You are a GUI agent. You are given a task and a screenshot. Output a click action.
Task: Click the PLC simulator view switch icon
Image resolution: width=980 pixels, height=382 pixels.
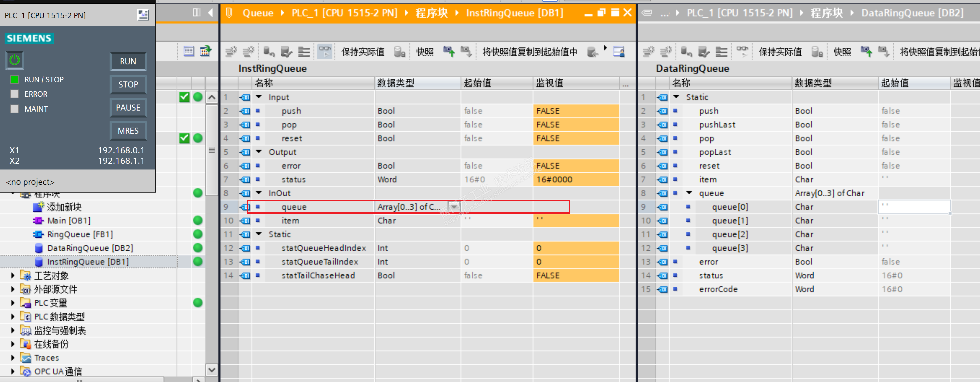[143, 15]
